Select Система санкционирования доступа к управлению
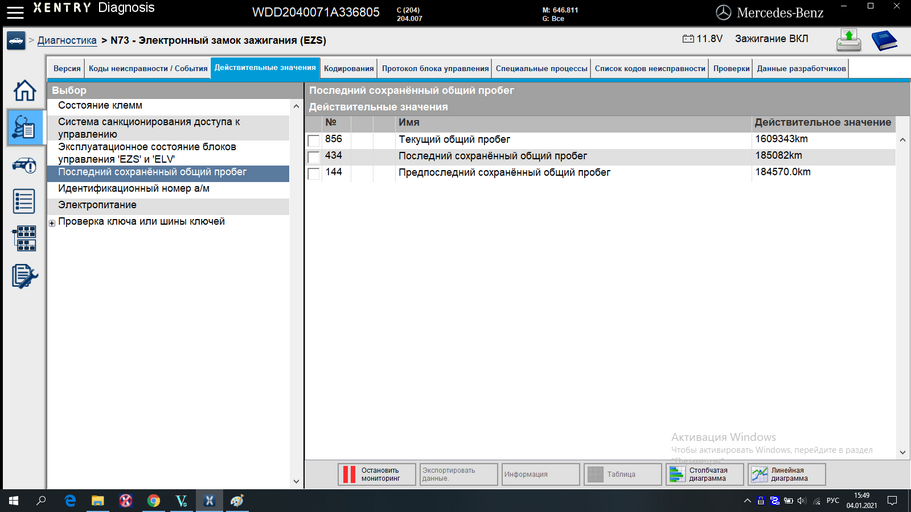This screenshot has width=911, height=512. point(168,128)
